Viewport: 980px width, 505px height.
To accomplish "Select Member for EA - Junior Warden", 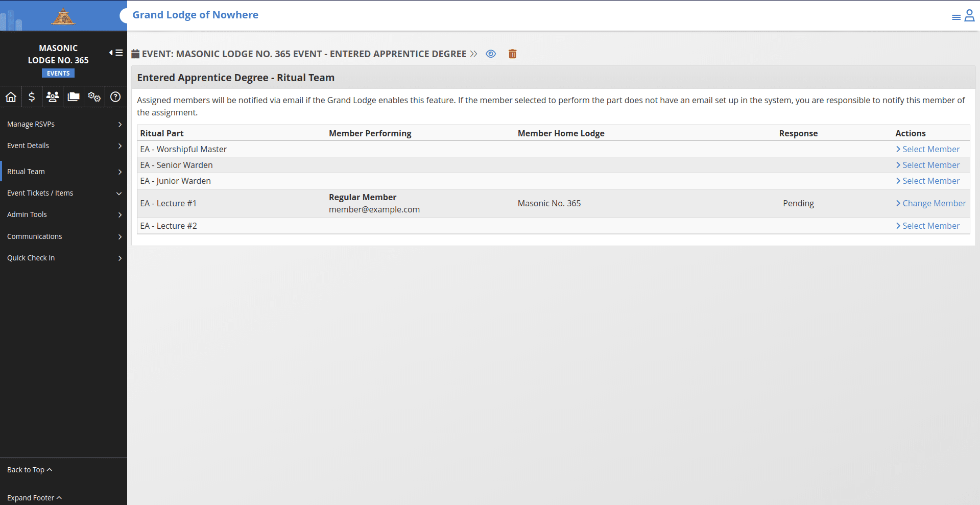I will pos(927,181).
